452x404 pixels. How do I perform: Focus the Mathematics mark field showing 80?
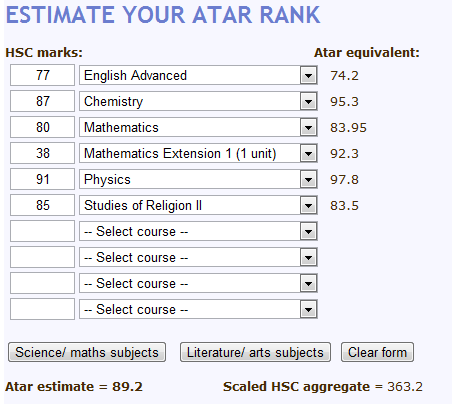coord(42,127)
